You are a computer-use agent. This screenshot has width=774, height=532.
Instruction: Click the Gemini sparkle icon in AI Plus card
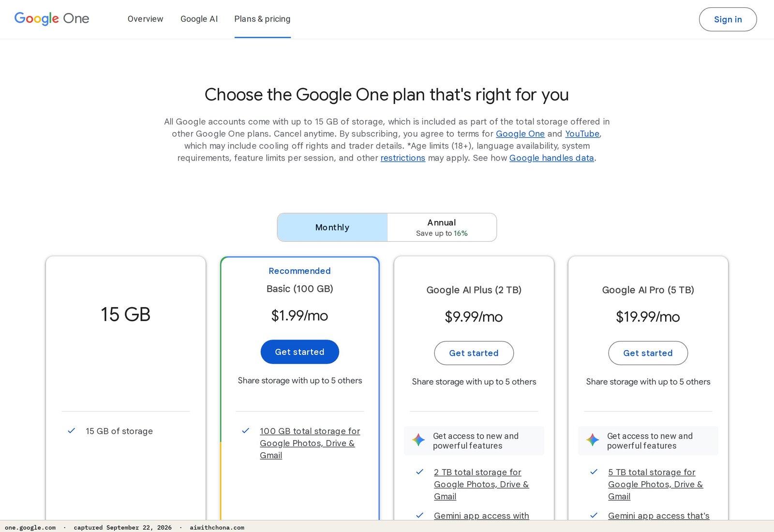click(x=418, y=440)
